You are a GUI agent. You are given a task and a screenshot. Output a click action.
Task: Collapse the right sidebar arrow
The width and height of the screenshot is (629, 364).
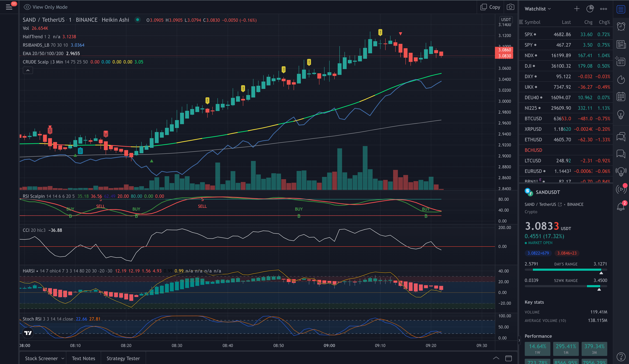[x=519, y=340]
